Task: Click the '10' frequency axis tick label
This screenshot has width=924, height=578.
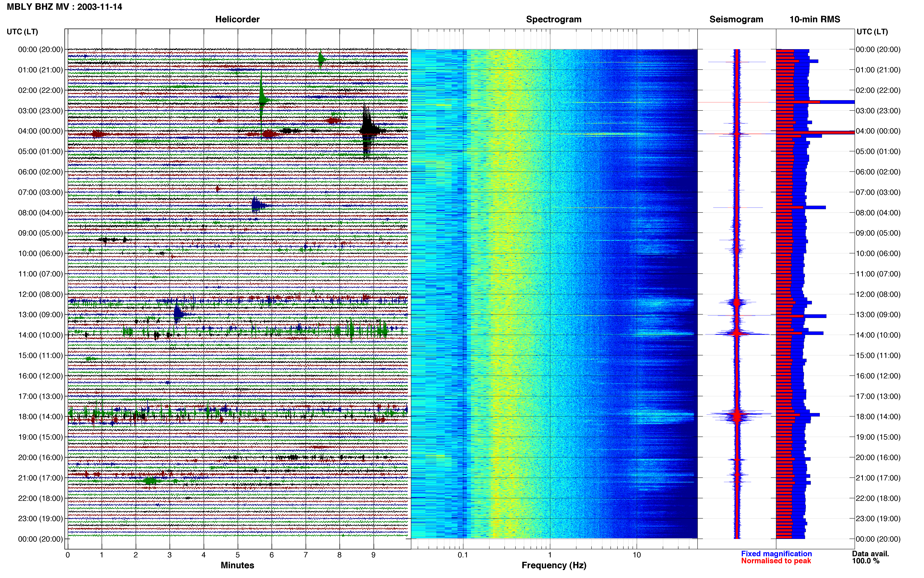Action: click(x=636, y=555)
